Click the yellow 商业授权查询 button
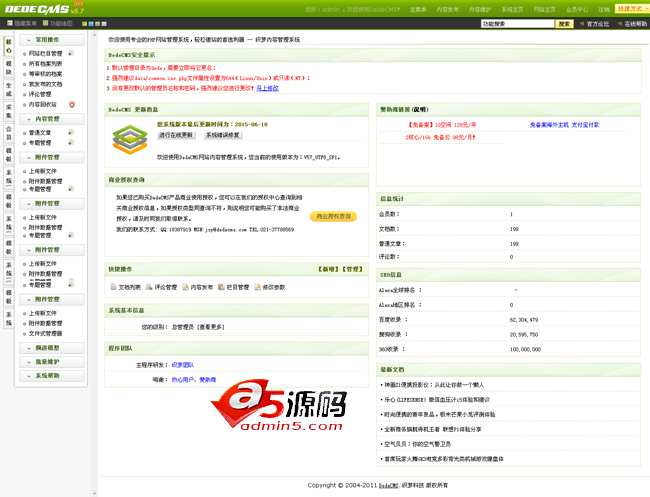The height and width of the screenshot is (497, 650). 333,216
